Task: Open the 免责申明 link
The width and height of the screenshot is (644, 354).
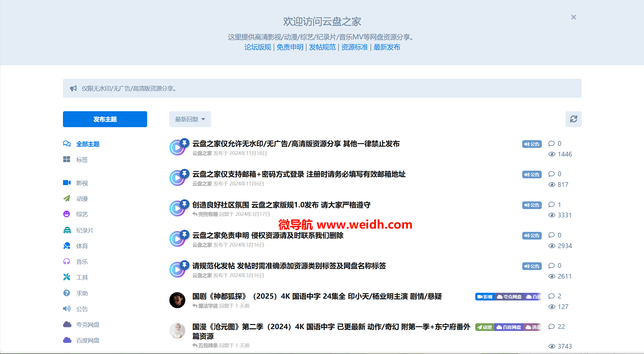Action: click(x=290, y=47)
